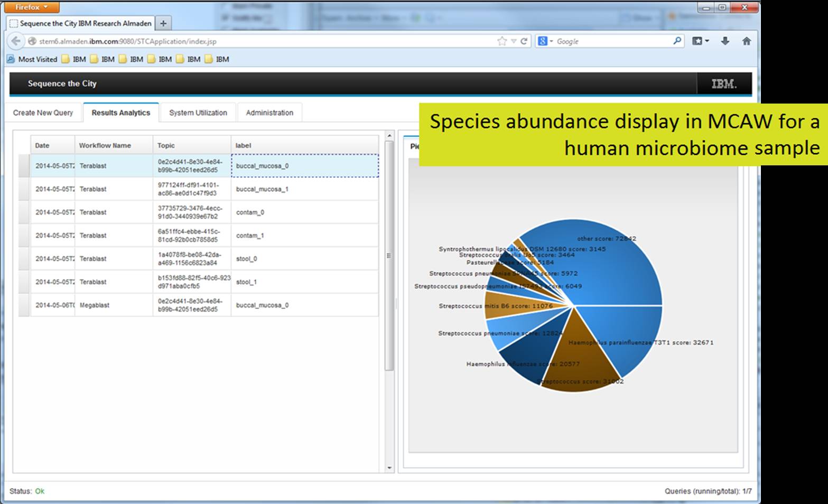The height and width of the screenshot is (504, 828).
Task: Click topic 6a51ffc4-ebbe-415c cell
Action: [192, 236]
